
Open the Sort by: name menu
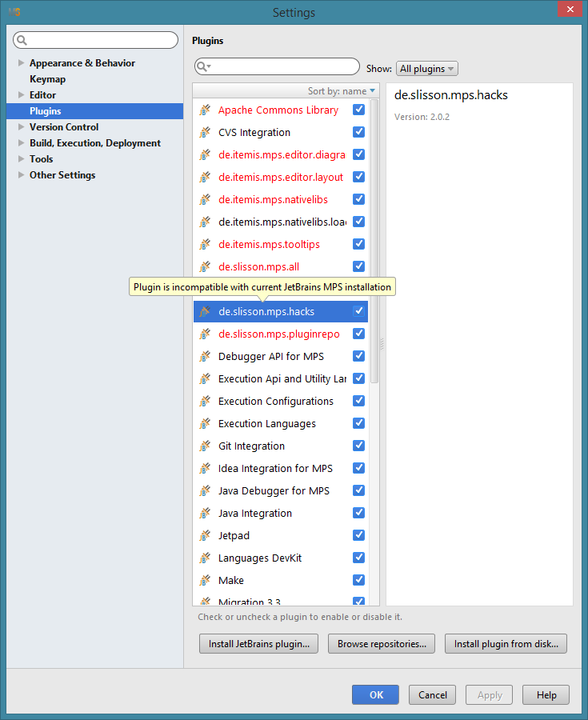pos(341,91)
